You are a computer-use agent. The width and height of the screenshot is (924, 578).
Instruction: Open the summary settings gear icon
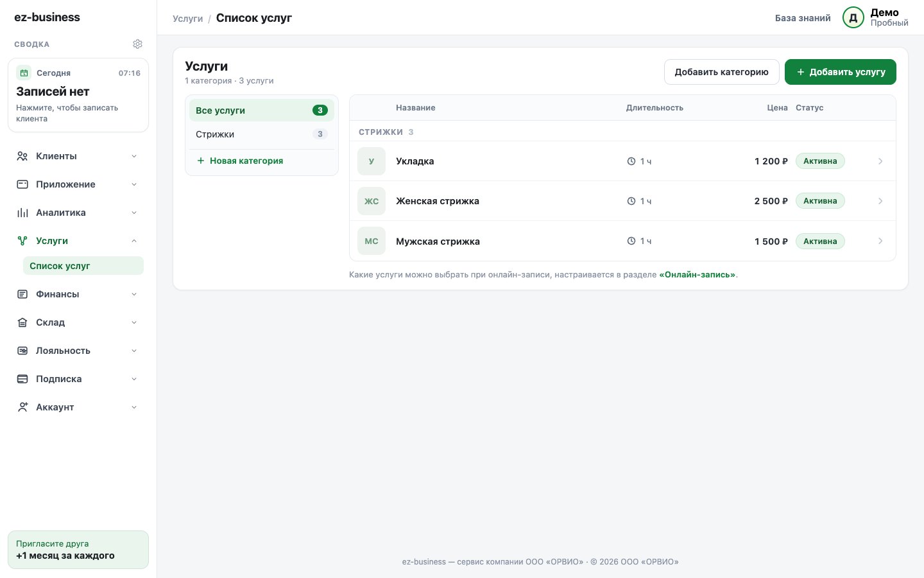137,44
